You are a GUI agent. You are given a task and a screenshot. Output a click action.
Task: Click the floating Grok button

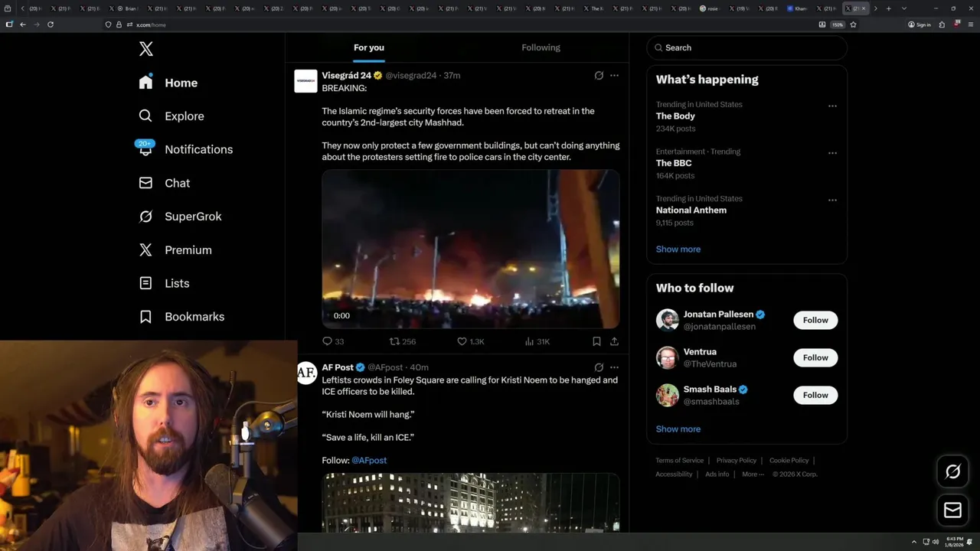(952, 472)
